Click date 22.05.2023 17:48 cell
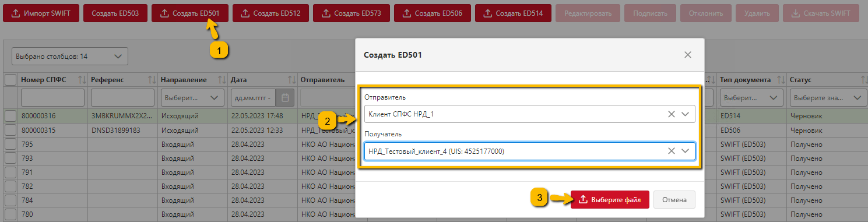 (x=263, y=115)
